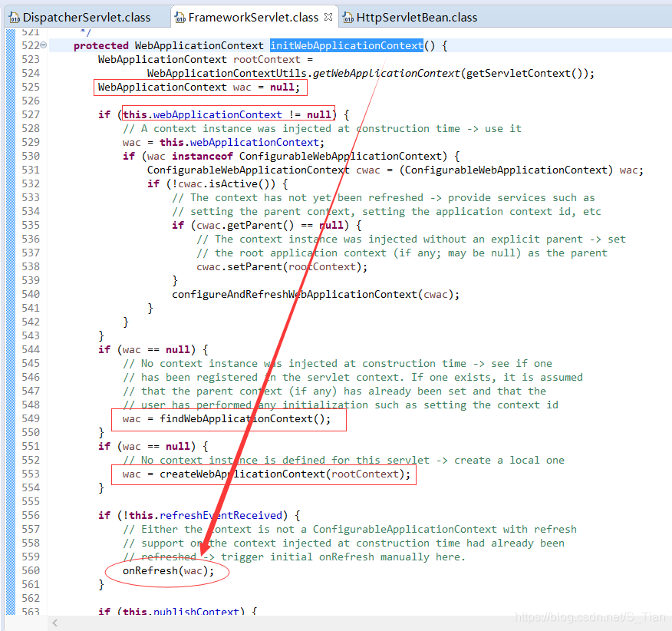Click the class-file icon on FrameworkServlet.class tab
This screenshot has width=672, height=631.
(180, 16)
